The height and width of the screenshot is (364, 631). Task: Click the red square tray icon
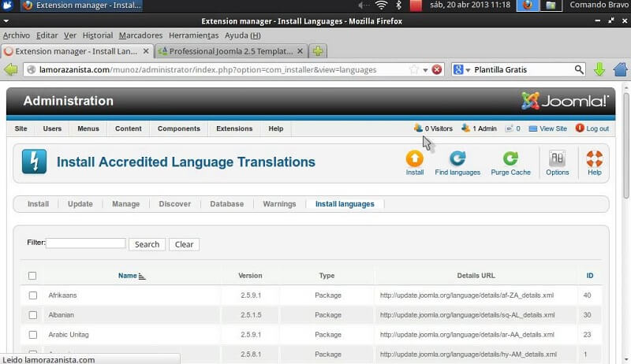click(x=416, y=6)
